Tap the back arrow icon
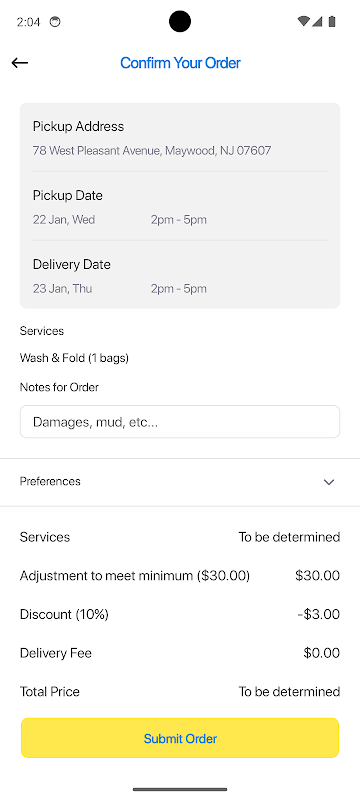360x800 pixels. 19,63
